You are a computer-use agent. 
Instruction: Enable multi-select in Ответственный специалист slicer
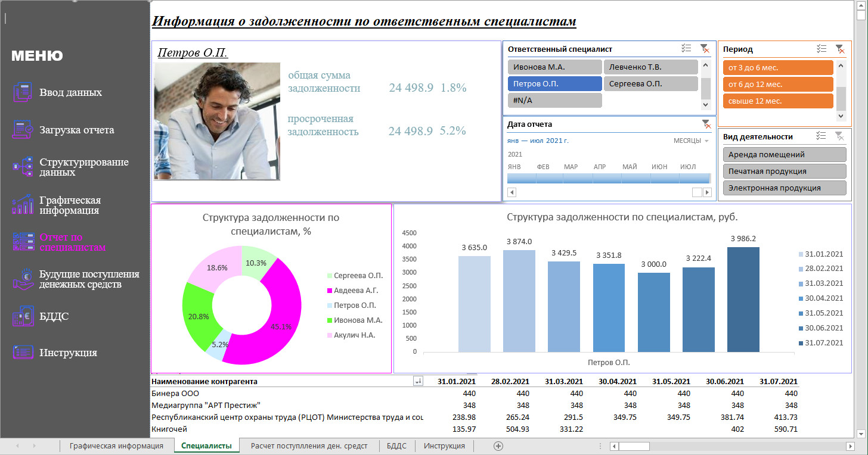click(x=686, y=49)
